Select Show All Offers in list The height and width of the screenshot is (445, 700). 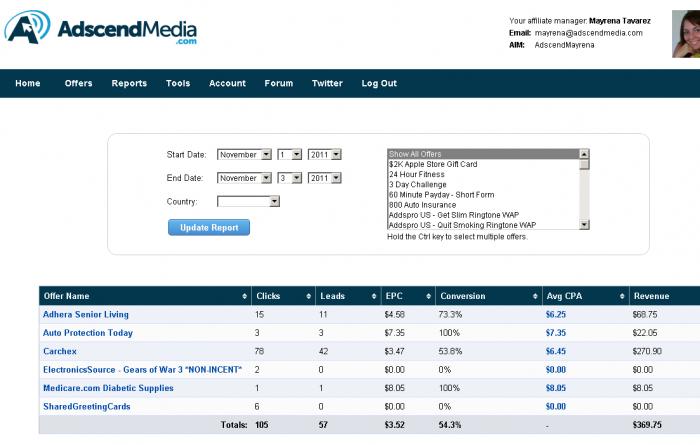pos(483,154)
